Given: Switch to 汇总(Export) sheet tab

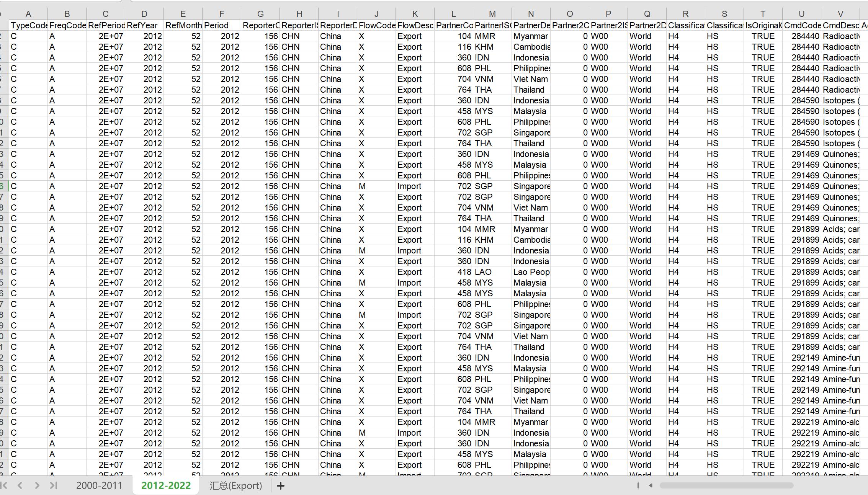Looking at the screenshot, I should [235, 485].
